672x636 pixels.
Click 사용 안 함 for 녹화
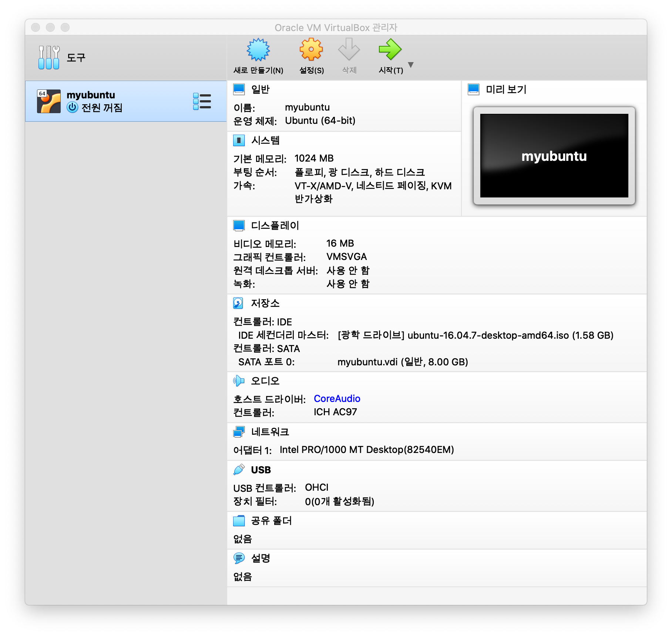[348, 284]
